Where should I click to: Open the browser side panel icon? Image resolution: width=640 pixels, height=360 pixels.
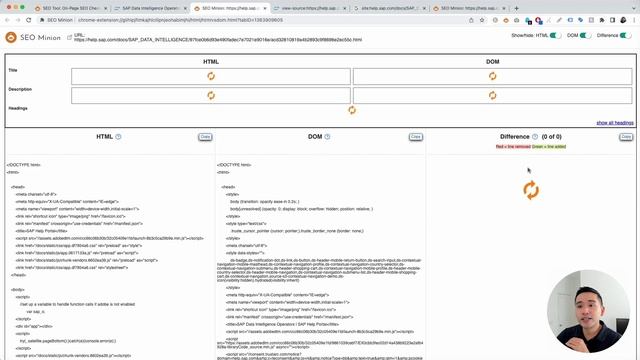pos(613,20)
